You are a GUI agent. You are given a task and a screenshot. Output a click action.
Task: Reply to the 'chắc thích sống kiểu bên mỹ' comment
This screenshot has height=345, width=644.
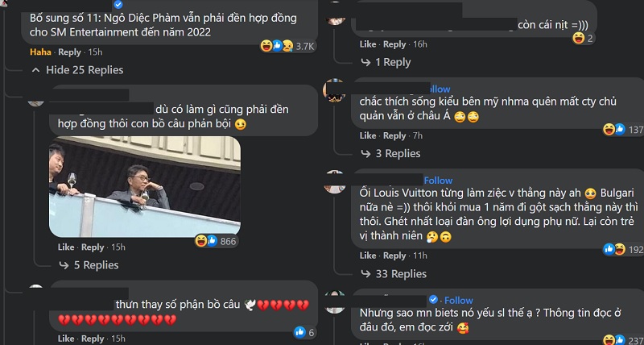click(394, 135)
